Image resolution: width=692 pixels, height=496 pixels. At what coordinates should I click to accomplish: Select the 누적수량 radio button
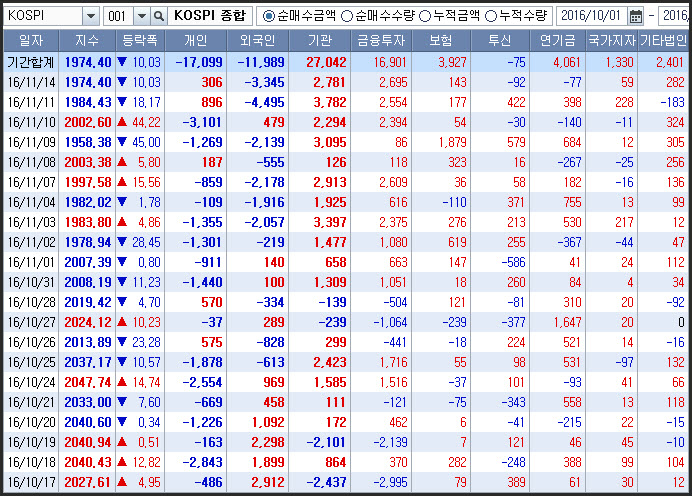click(x=491, y=16)
